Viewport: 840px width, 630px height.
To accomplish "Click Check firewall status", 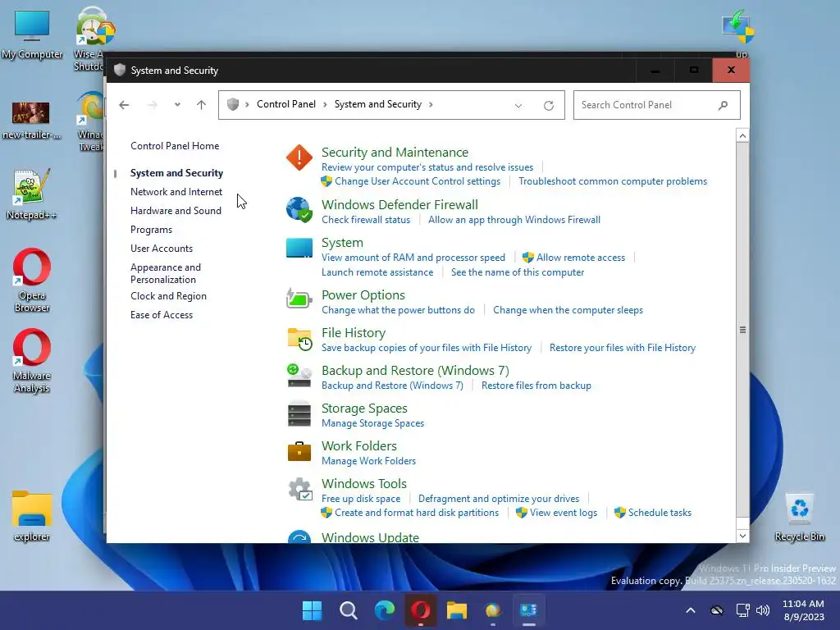I will 366,220.
